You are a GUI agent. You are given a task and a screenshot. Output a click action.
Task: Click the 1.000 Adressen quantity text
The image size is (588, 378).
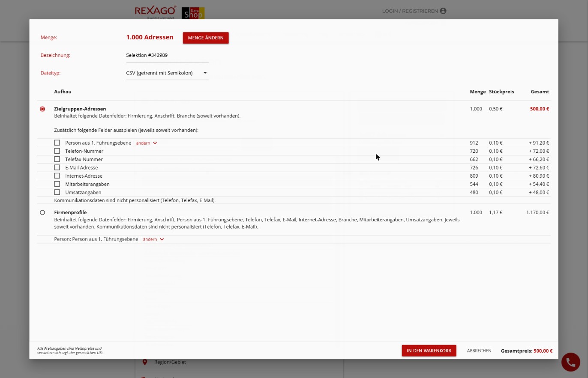pos(150,37)
